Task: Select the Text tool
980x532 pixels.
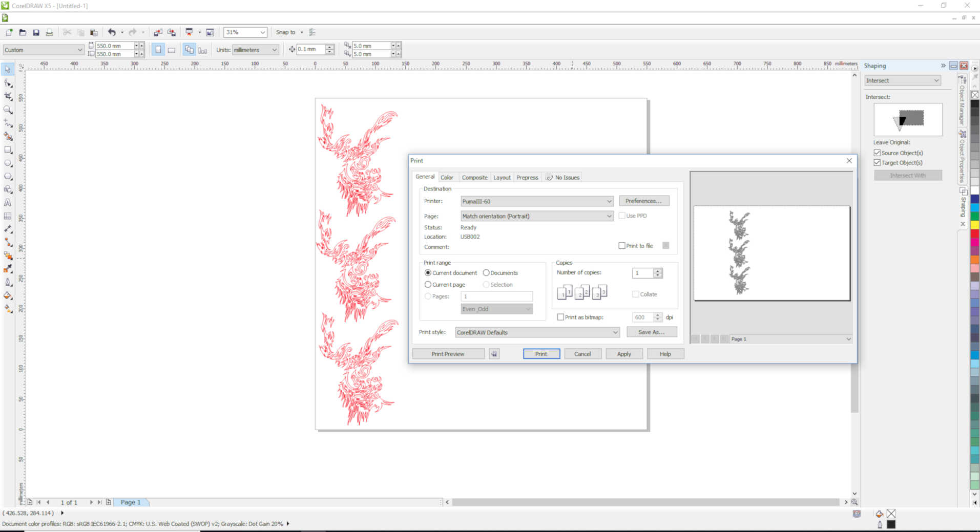Action: (8, 203)
